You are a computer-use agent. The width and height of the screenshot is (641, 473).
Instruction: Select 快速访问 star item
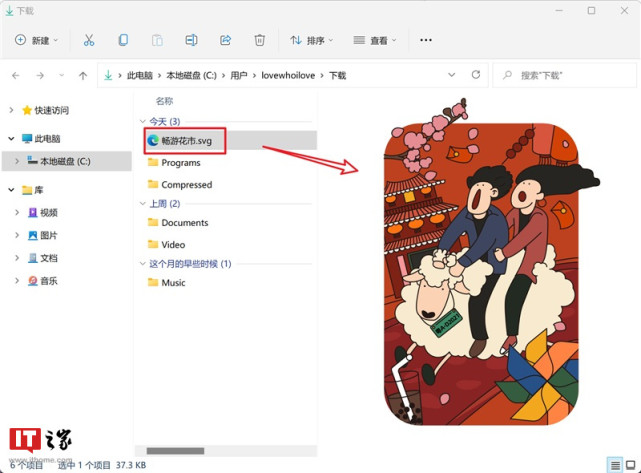(x=45, y=110)
